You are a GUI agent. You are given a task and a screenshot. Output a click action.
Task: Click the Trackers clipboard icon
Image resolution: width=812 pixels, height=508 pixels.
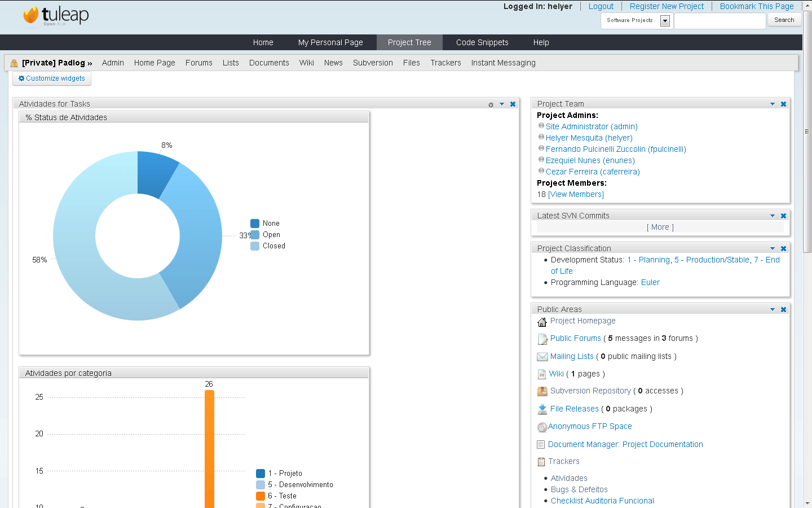541,462
